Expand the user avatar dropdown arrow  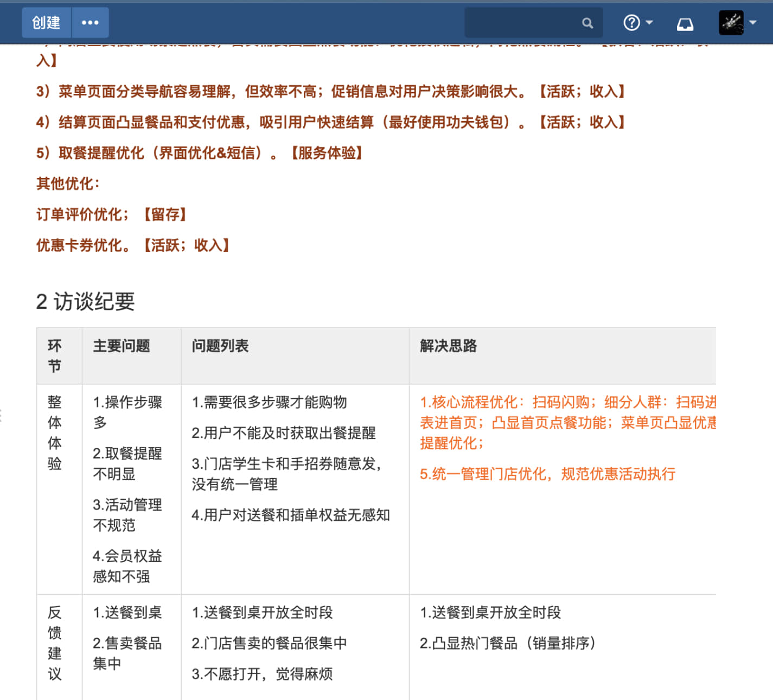pos(753,23)
